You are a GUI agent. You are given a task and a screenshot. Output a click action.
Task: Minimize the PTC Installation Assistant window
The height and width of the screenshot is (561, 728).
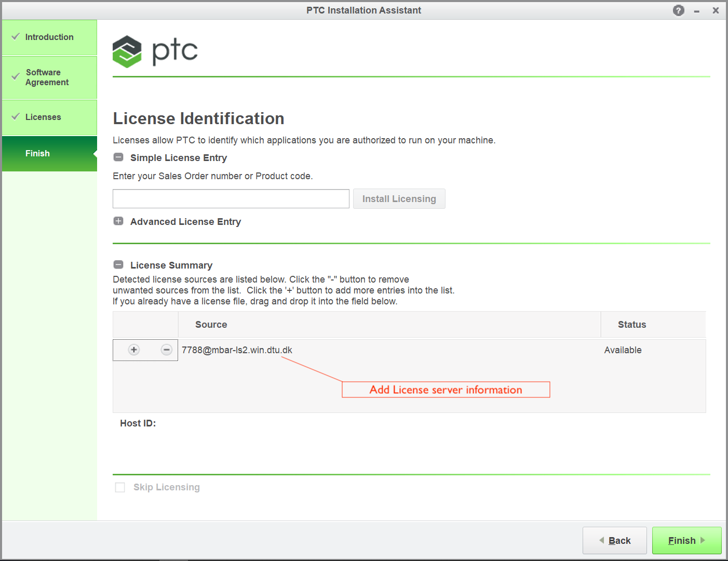click(x=697, y=11)
